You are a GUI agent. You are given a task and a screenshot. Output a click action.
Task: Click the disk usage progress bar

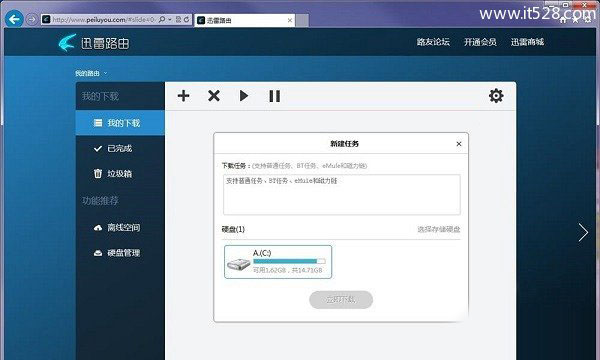point(289,261)
